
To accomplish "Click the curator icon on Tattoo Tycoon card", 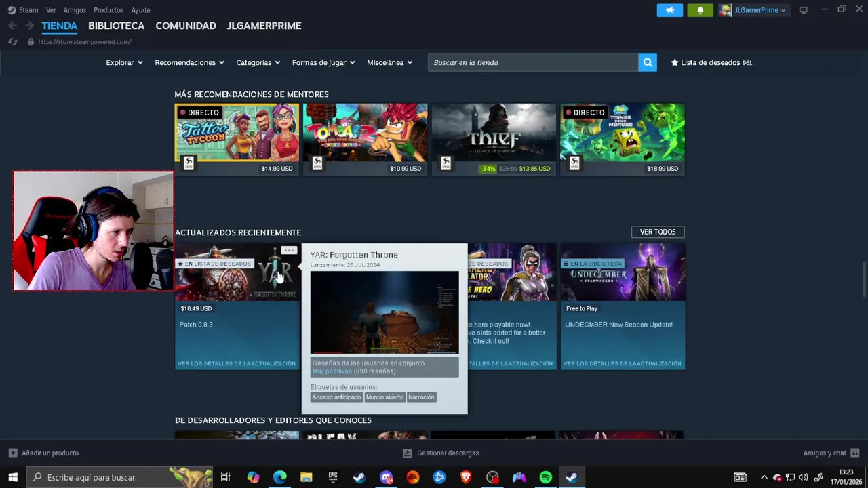I will tap(189, 163).
